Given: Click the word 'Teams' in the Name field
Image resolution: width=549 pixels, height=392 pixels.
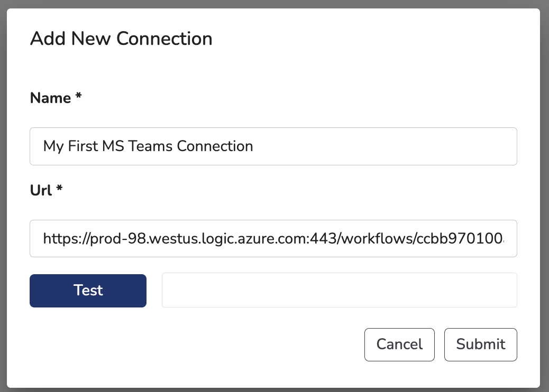Looking at the screenshot, I should pos(150,146).
